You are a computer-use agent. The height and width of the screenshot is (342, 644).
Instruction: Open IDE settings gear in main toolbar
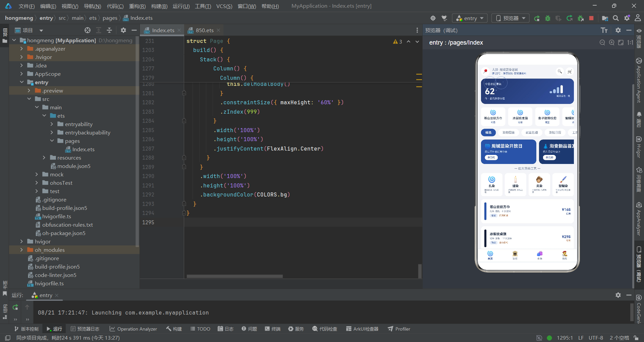coord(627,18)
